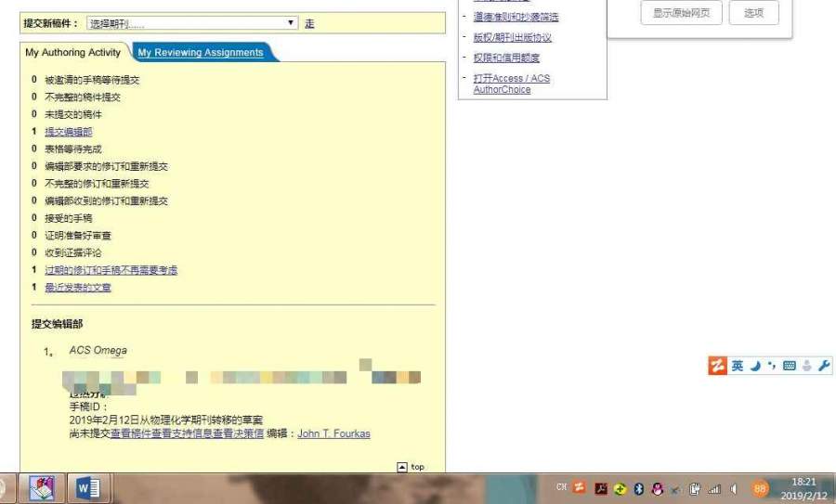Click the 2019年2月12日从物理化学期刊转移的草案 text
Viewport: 836px width, 504px height.
tap(166, 420)
